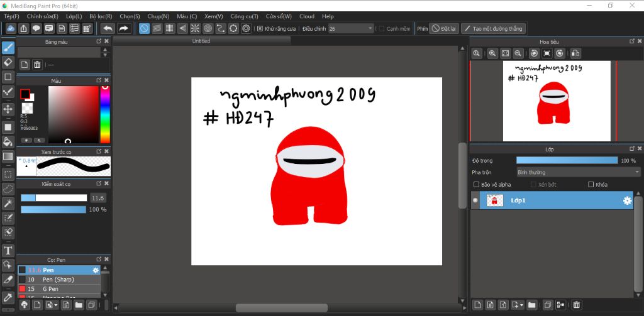Click the Undo arrow in toolbar
This screenshot has height=316, width=644.
point(108,28)
